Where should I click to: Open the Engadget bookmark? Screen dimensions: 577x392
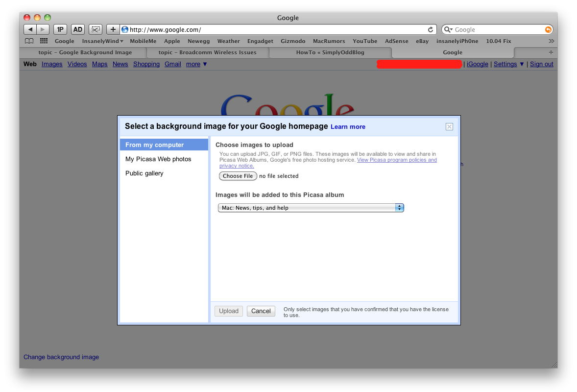(x=260, y=41)
